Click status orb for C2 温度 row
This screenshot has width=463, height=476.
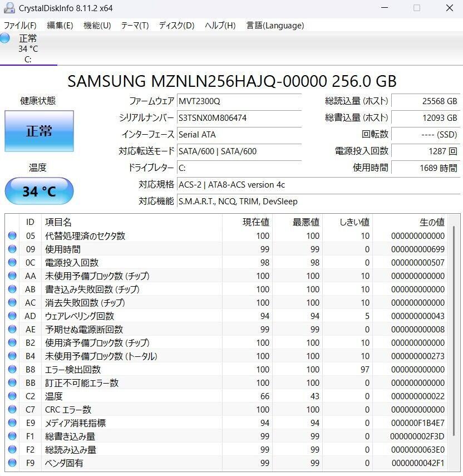coord(12,396)
